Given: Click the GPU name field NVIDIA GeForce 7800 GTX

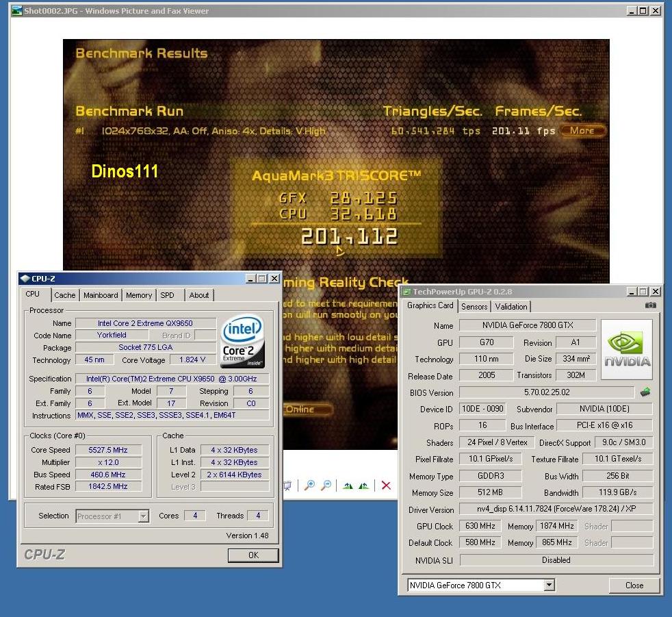Looking at the screenshot, I should click(x=528, y=325).
